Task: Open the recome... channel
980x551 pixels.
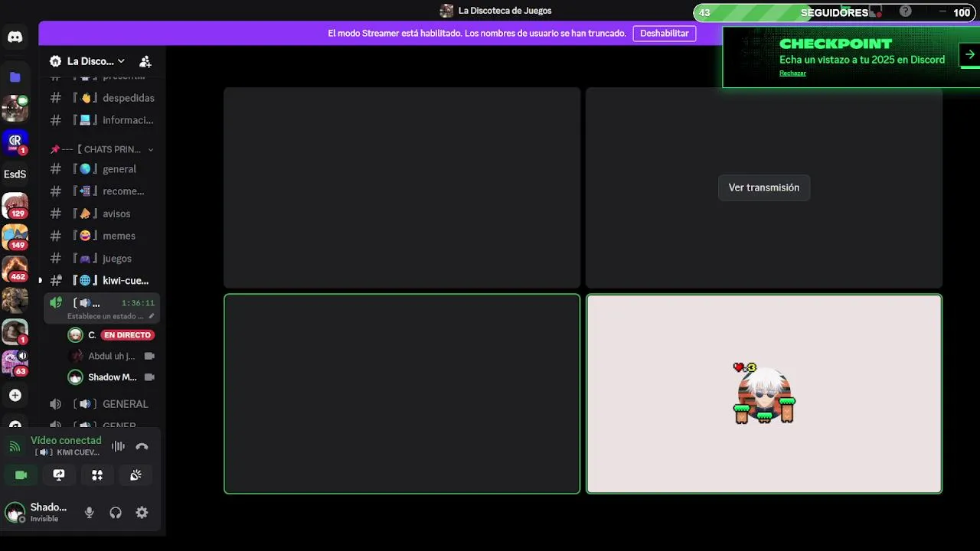Action: (102, 191)
